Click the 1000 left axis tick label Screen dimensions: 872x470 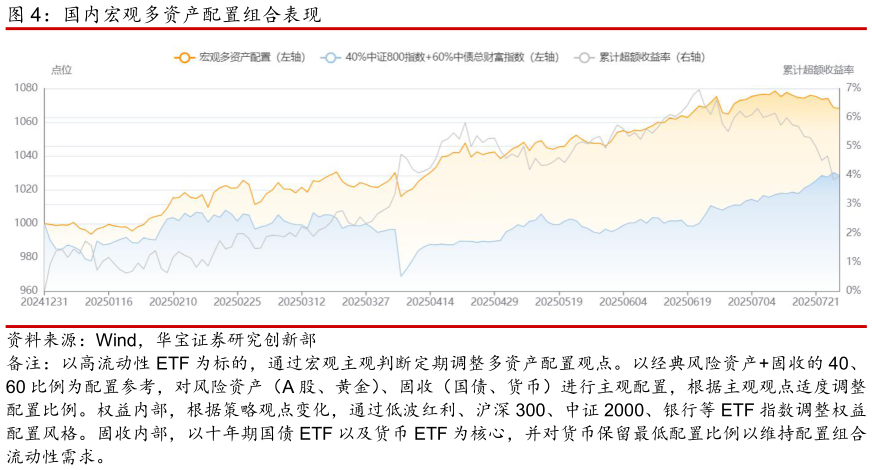point(26,223)
